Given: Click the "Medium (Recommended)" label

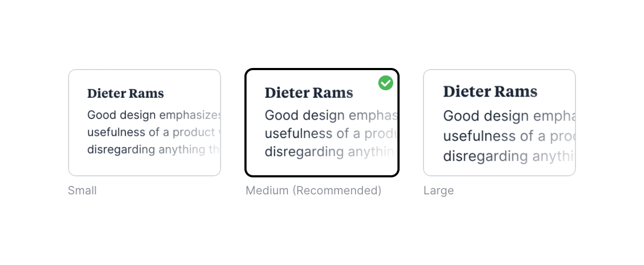Looking at the screenshot, I should coord(313,191).
